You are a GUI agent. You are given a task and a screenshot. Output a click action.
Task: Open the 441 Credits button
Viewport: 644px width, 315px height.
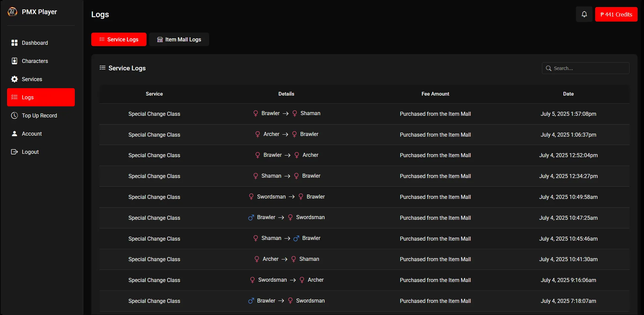(x=616, y=14)
